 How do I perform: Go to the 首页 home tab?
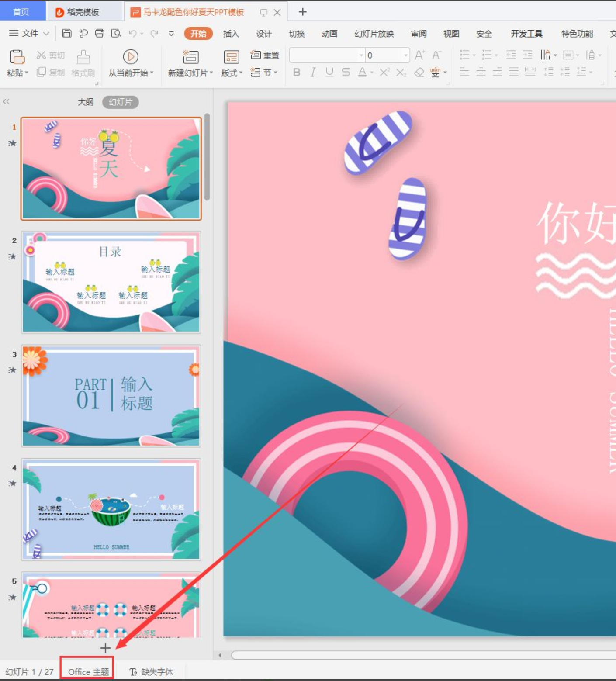pyautogui.click(x=21, y=12)
